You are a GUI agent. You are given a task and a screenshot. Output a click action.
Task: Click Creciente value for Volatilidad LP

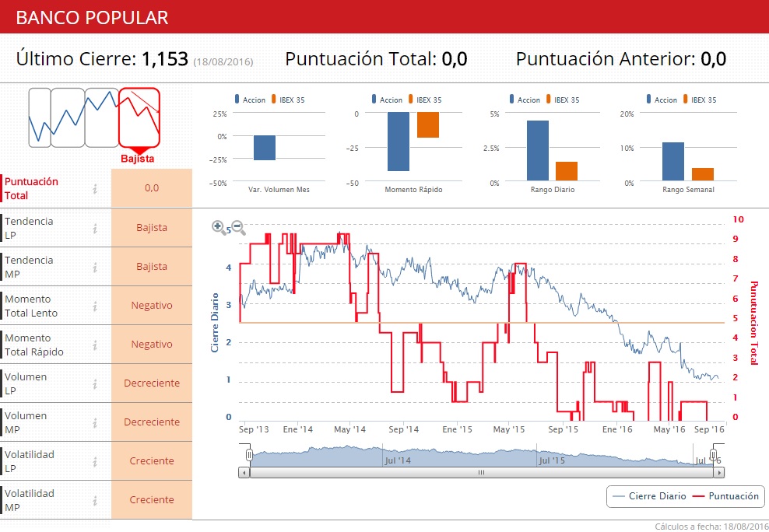(152, 461)
